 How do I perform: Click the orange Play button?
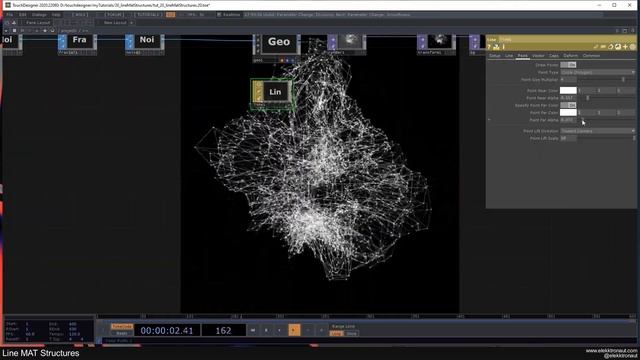click(294, 330)
